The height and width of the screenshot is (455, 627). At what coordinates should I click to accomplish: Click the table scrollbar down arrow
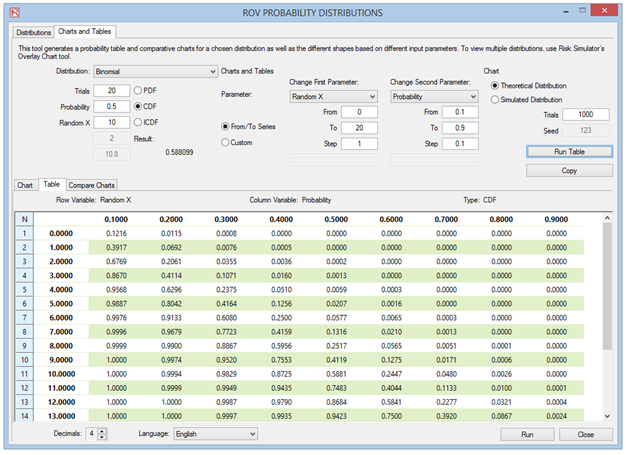(x=607, y=416)
